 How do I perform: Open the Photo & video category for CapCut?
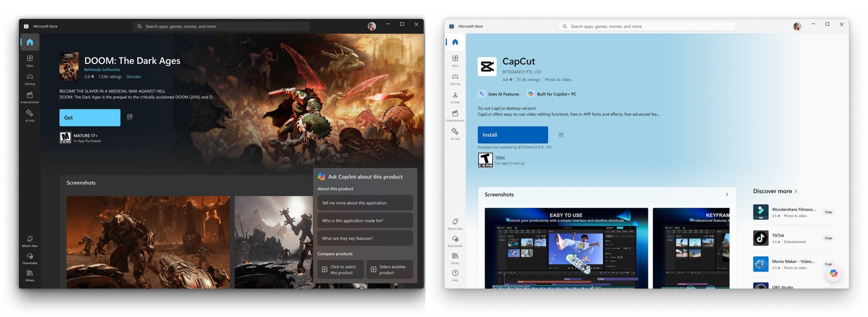[x=558, y=79]
